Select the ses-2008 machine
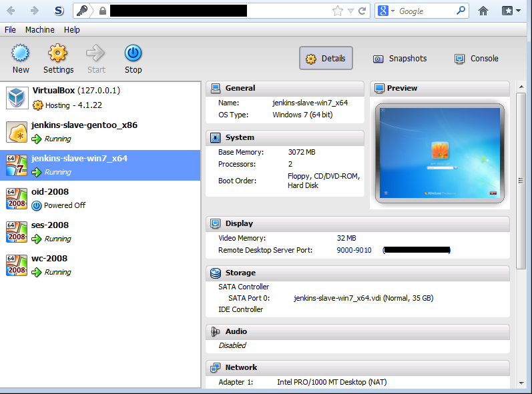532x394 pixels. click(100, 232)
